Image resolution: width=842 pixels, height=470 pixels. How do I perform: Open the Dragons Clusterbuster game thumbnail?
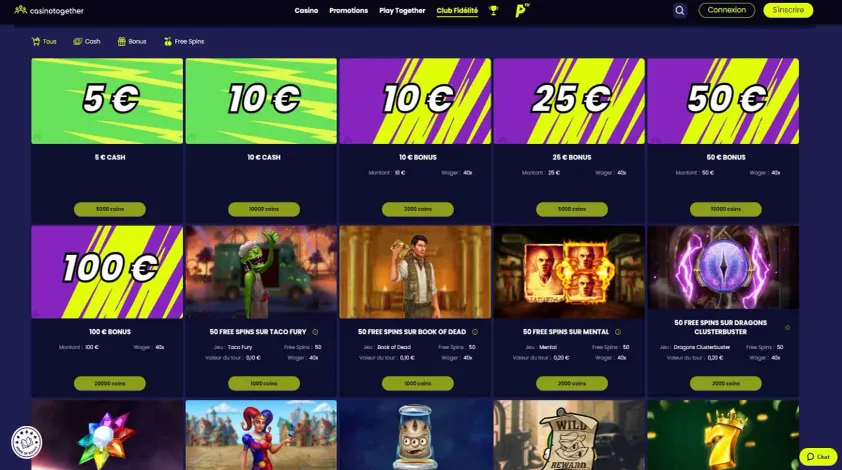(x=723, y=268)
